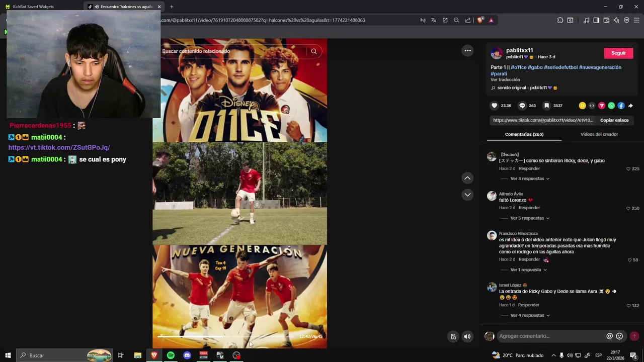Open Windows notification center
644x362 pixels.
(633, 355)
